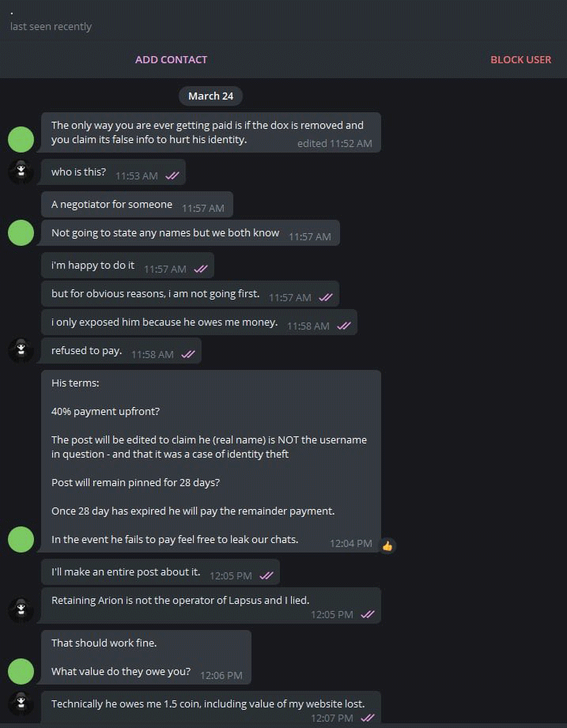Select the 'A negotiator for someone' message
This screenshot has width=567, height=728.
pyautogui.click(x=136, y=204)
